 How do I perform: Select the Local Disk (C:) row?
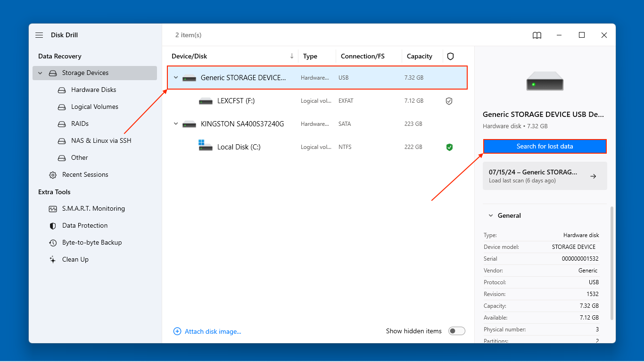(x=317, y=147)
